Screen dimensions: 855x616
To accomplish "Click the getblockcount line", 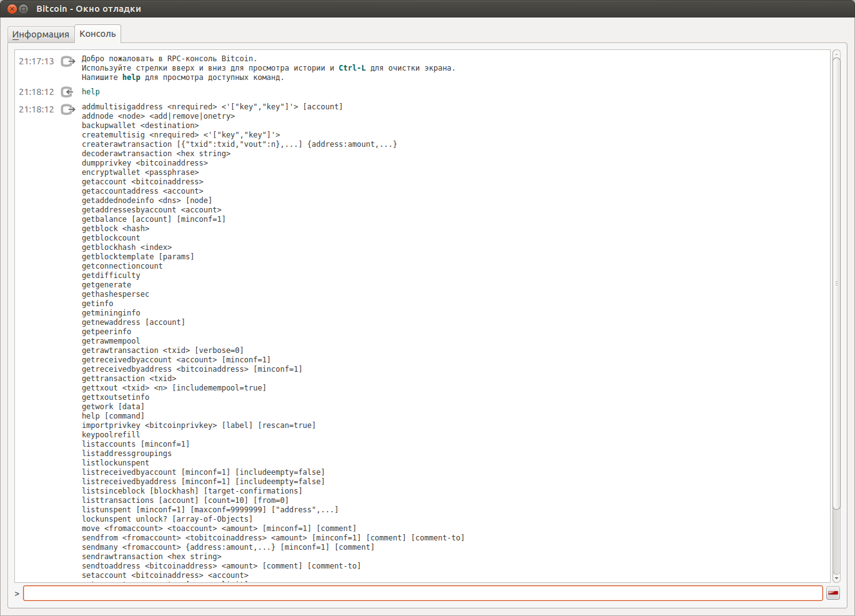I will coord(111,238).
